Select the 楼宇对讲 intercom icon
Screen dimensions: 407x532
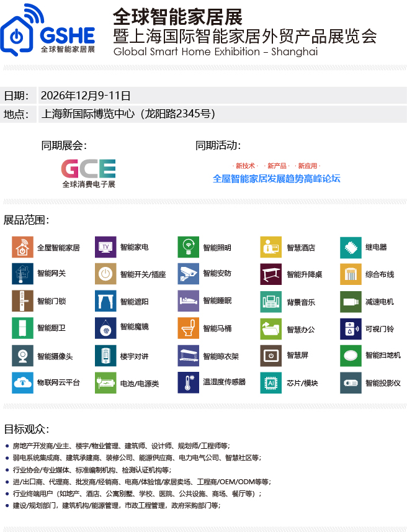105,356
